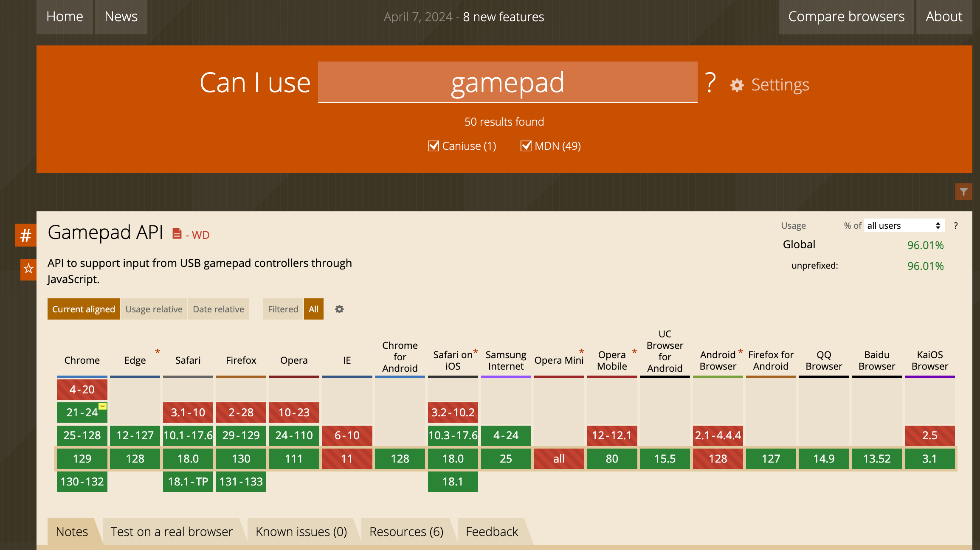Select the Filtered browsers view
This screenshot has height=550, width=980.
pos(283,309)
